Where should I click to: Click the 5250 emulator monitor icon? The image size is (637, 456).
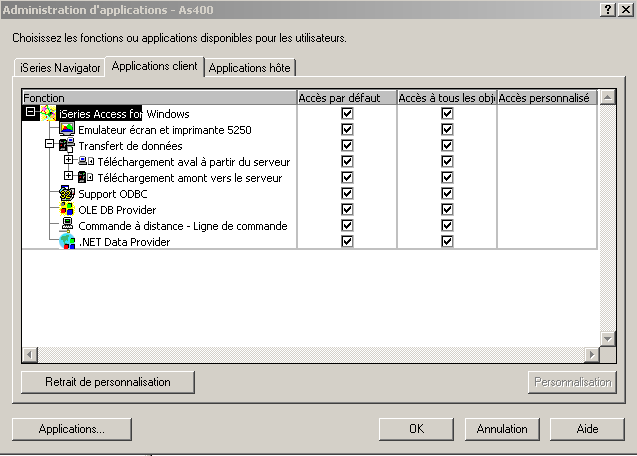click(x=67, y=129)
